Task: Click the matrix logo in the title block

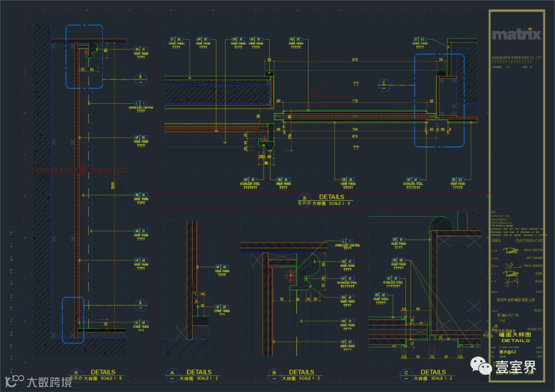Action: tap(516, 34)
